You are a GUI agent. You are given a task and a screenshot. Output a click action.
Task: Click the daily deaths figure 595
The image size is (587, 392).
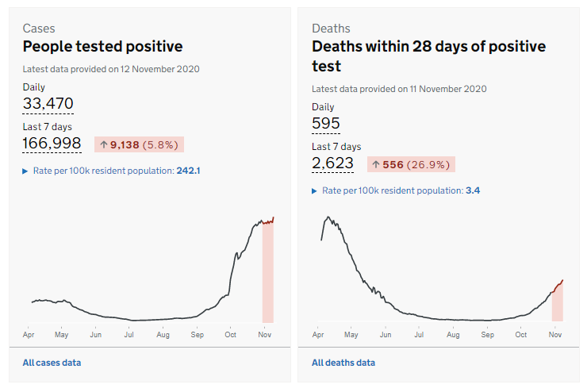point(326,123)
